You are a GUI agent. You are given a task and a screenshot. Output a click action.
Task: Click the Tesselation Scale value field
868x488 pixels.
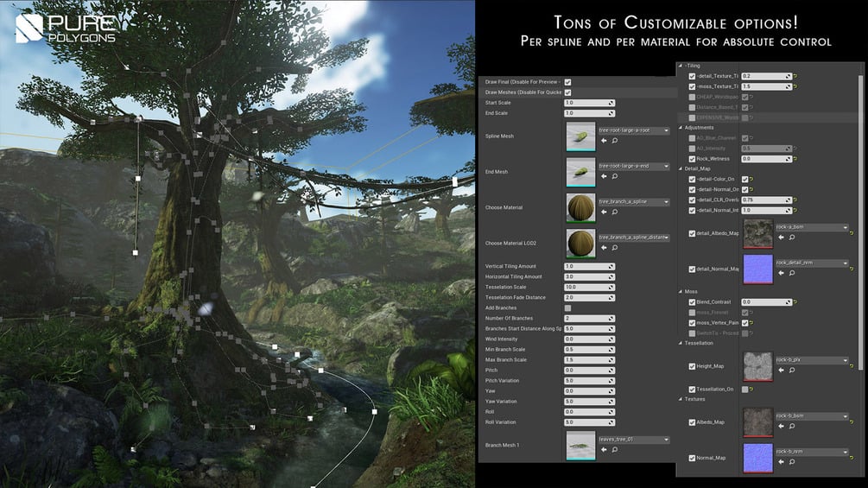click(590, 287)
